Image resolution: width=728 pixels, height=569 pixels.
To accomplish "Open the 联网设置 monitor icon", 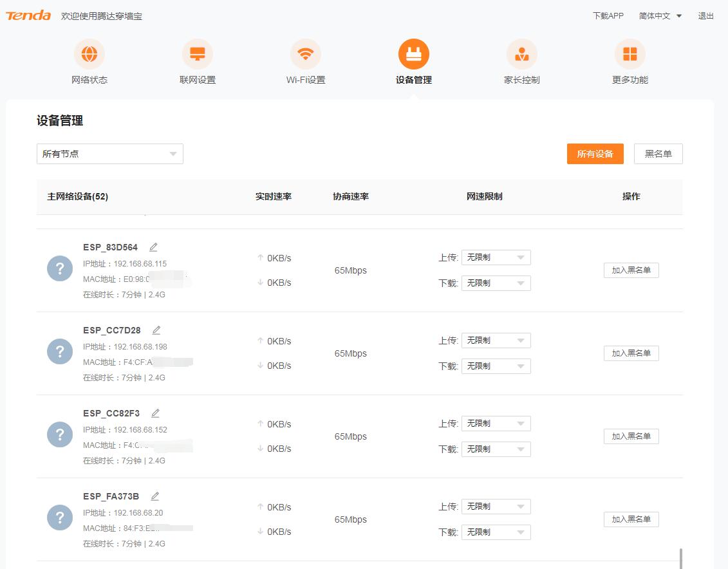I will pyautogui.click(x=198, y=54).
